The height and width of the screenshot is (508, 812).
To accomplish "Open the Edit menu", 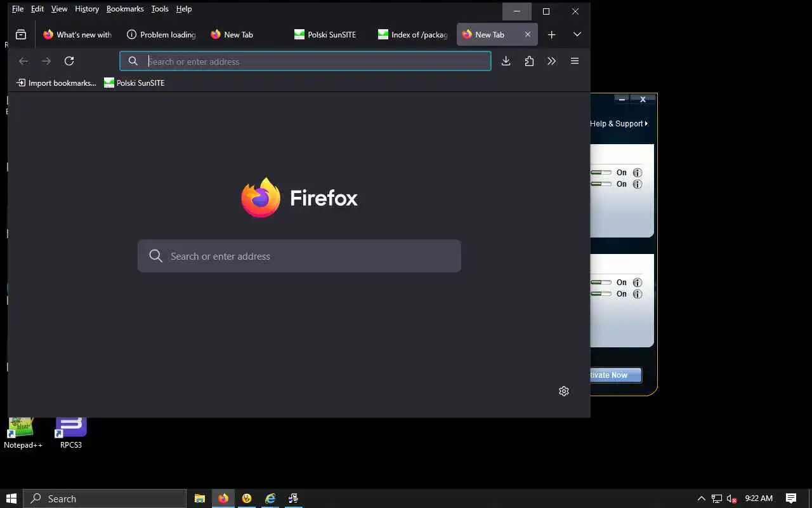I will tap(37, 9).
